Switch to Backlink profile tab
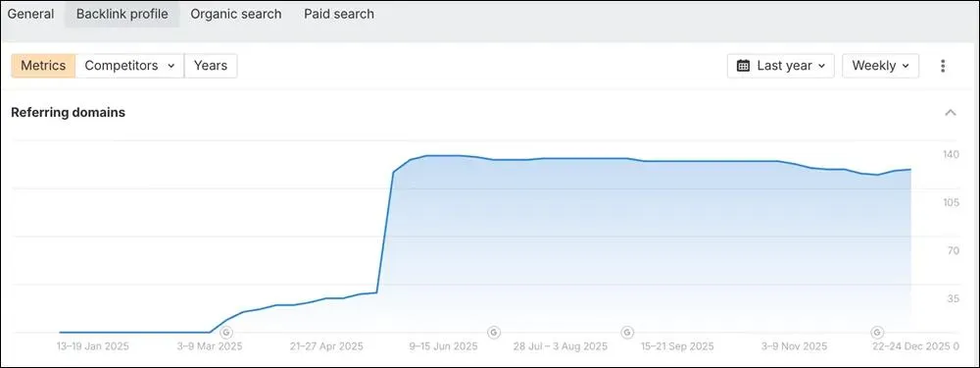This screenshot has width=980, height=368. coord(122,14)
